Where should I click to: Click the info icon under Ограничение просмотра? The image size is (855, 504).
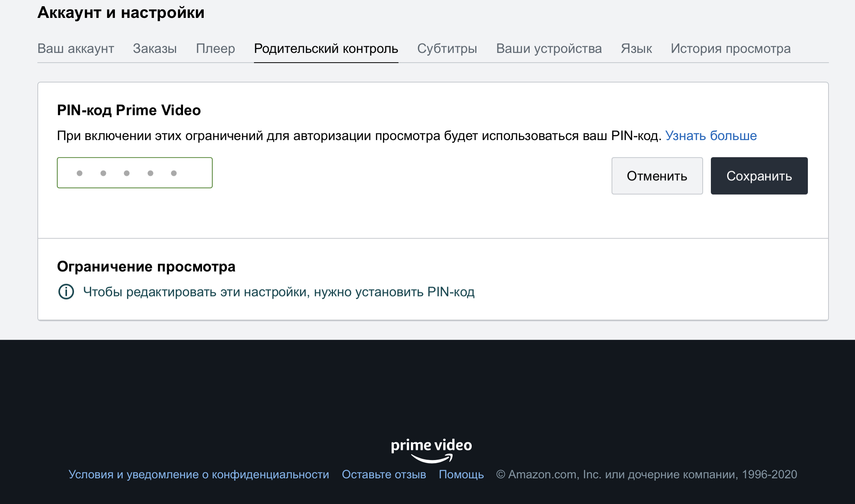click(66, 292)
